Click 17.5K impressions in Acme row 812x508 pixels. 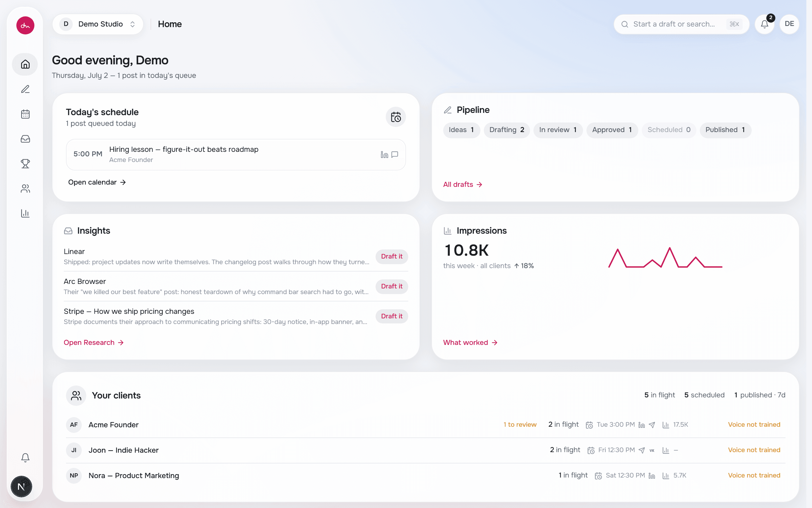point(680,425)
